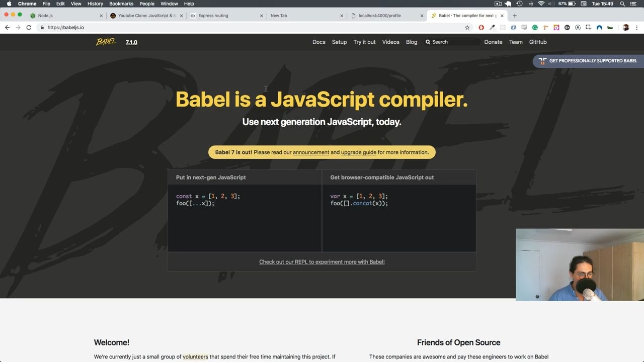Click into the next-gen JavaScript code editor
This screenshot has height=362, width=644.
point(245,218)
